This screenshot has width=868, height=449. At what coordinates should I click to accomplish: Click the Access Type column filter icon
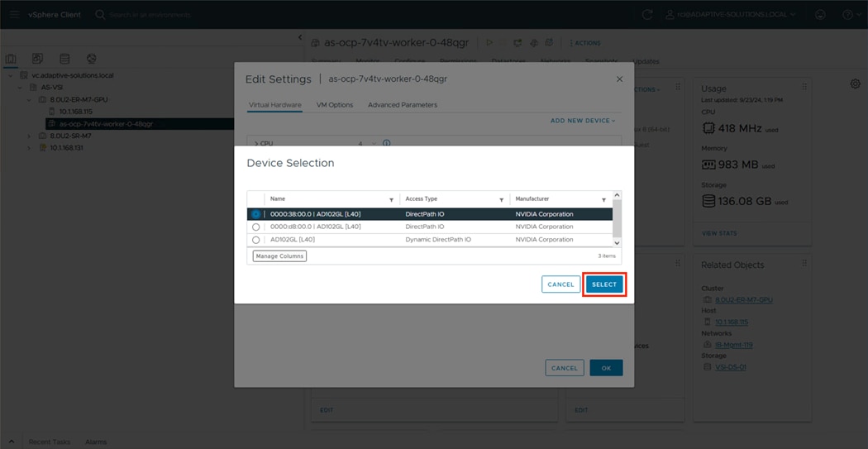tap(501, 200)
